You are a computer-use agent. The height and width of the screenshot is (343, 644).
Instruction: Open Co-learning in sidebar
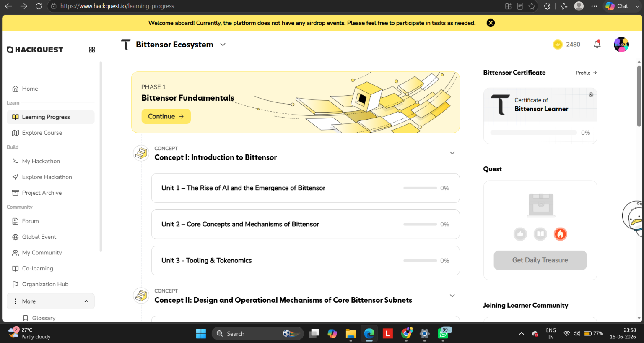coord(51,268)
